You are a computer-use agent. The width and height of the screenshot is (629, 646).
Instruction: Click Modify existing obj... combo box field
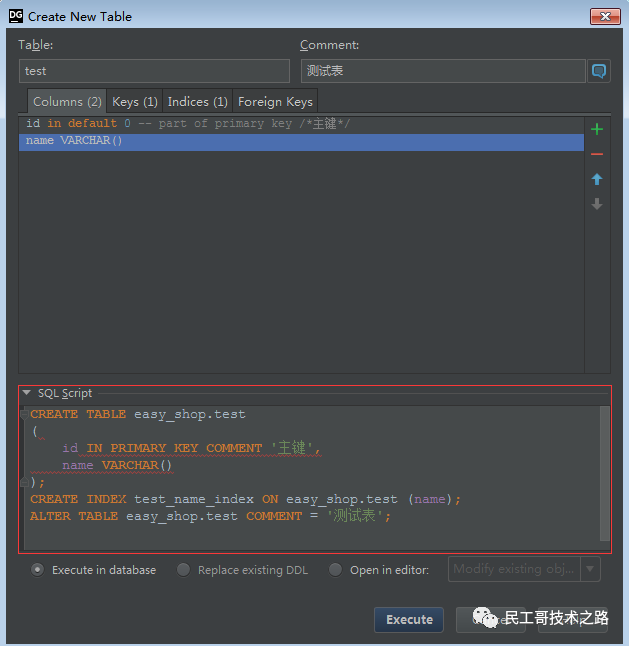point(514,569)
